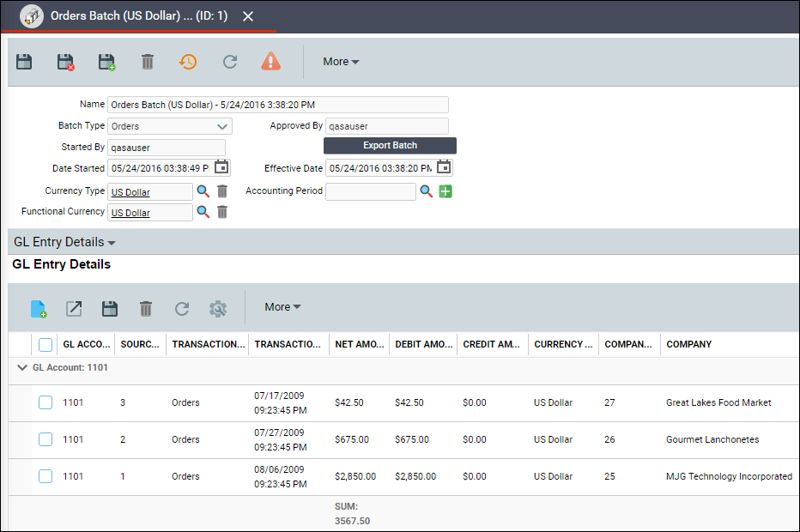Clear Functional Currency with trash icon
The image size is (800, 532).
point(222,212)
